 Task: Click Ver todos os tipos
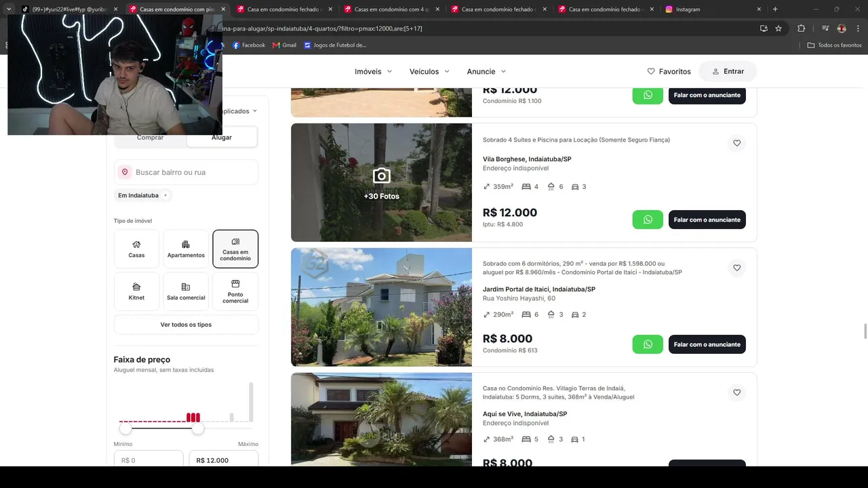tap(186, 325)
